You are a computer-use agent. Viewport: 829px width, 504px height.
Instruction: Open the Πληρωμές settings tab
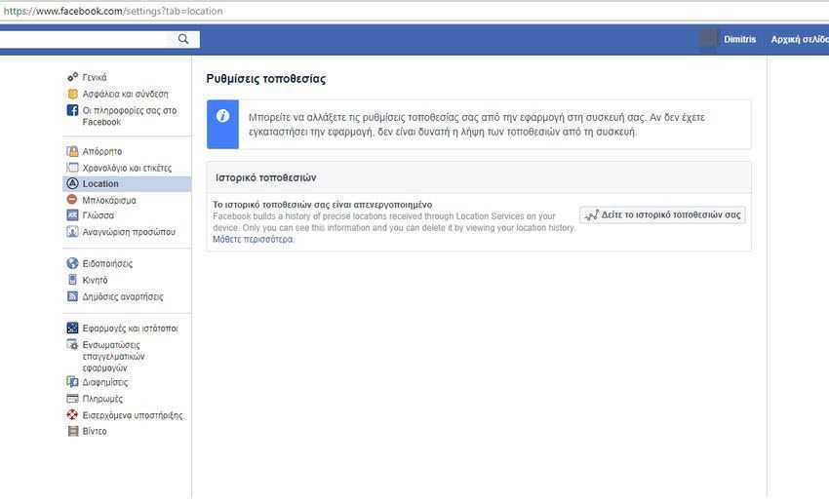[x=102, y=399]
